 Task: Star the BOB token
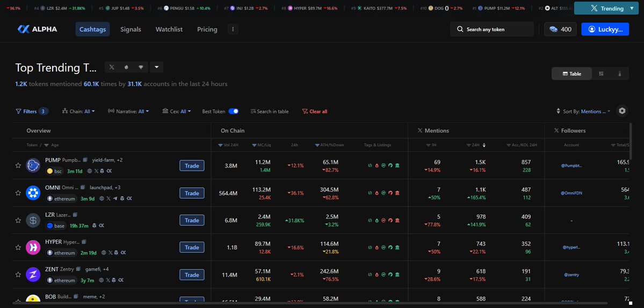click(x=18, y=300)
